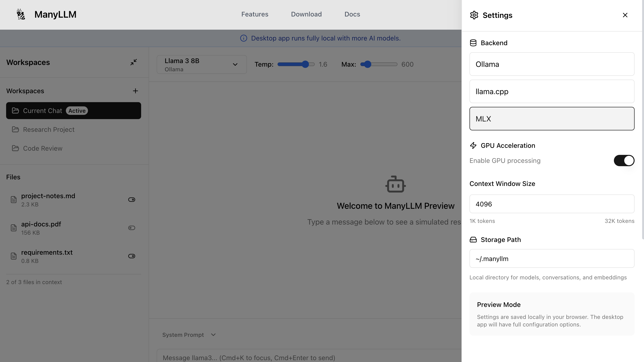This screenshot has width=644, height=362.
Task: Click the Settings gear icon
Action: click(474, 15)
